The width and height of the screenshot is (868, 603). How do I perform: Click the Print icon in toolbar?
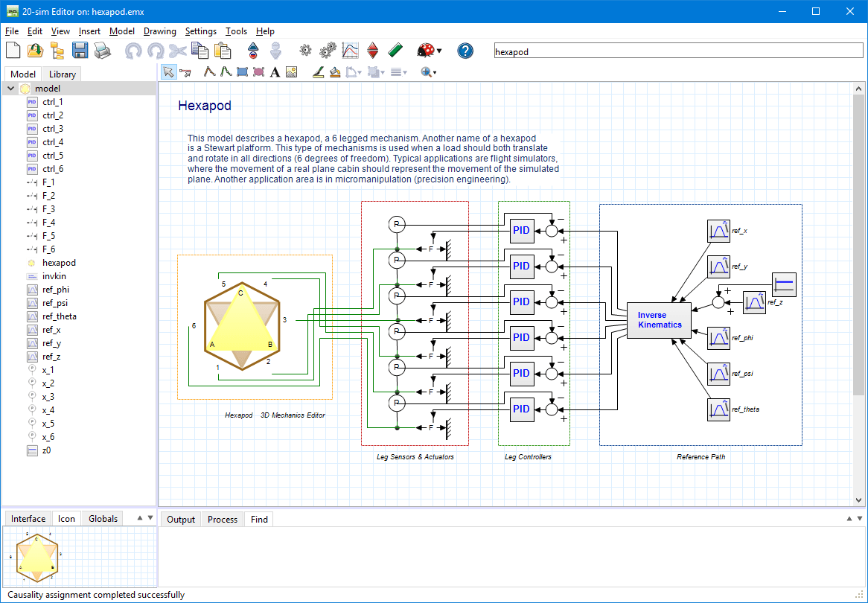point(102,51)
